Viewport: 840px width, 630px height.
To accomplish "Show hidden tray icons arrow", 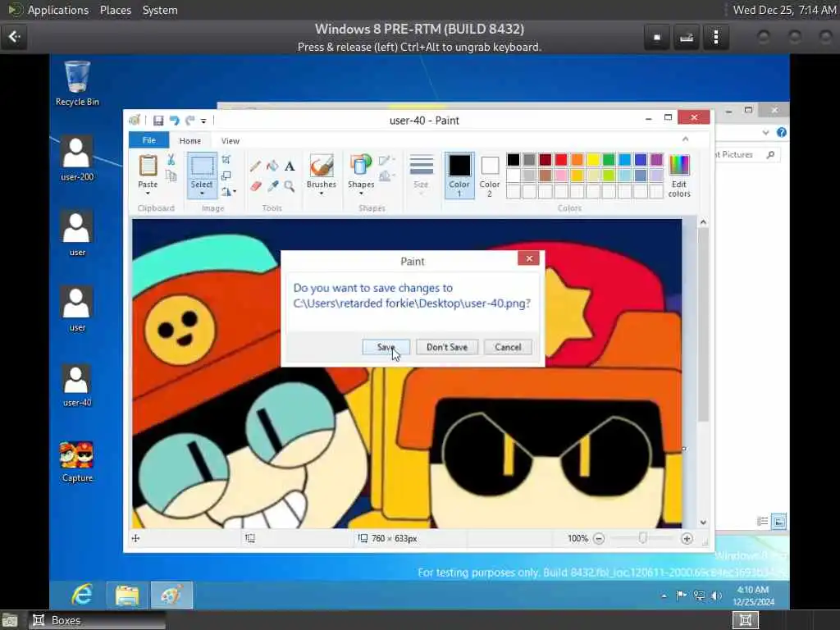I will pyautogui.click(x=664, y=596).
